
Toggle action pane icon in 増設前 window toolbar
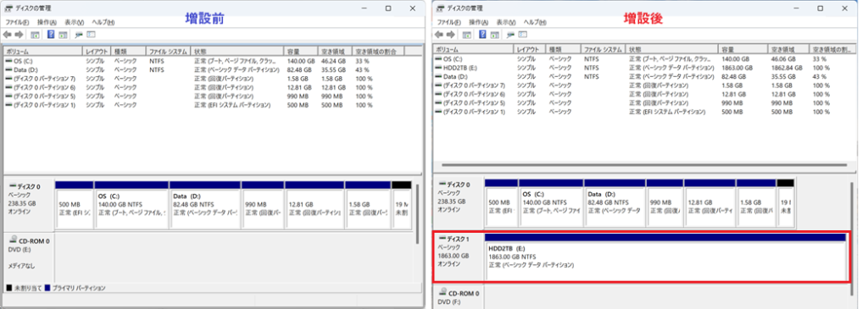pos(63,35)
